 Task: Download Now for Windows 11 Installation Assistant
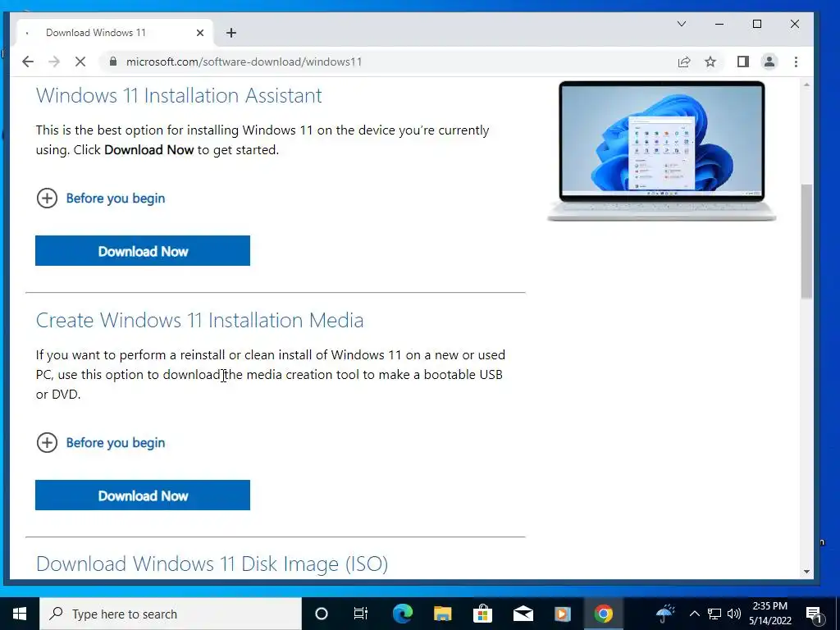[x=143, y=251]
